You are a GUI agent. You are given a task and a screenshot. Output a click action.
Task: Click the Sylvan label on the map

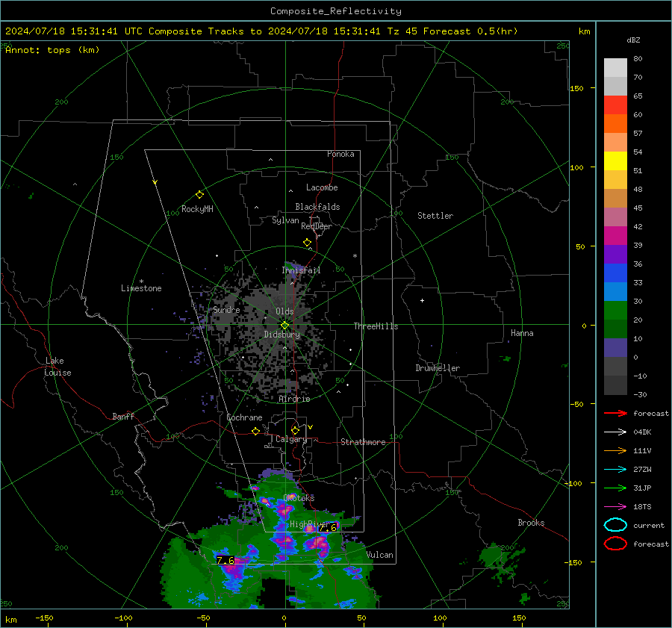pos(285,220)
